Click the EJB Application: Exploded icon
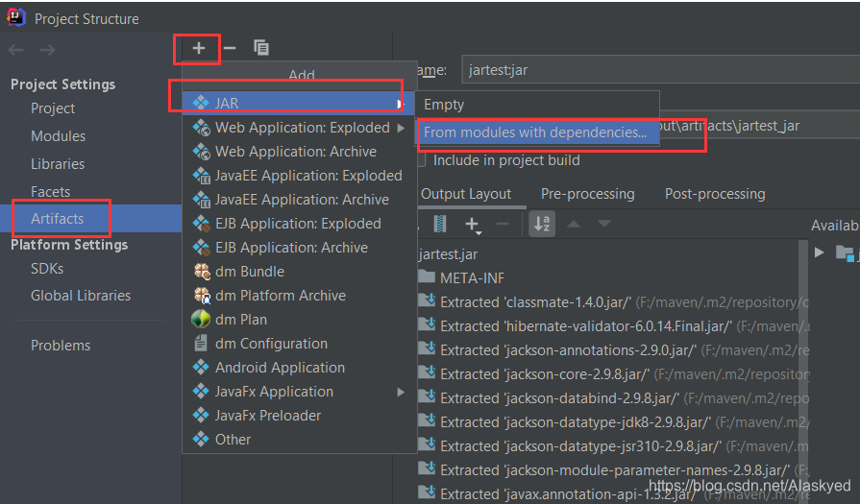860x504 pixels. pyautogui.click(x=201, y=224)
